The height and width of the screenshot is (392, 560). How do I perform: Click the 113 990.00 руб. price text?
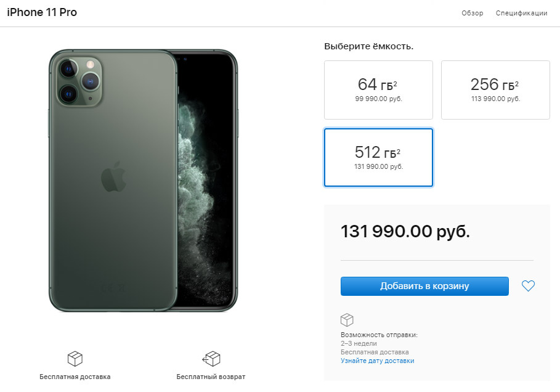[495, 99]
